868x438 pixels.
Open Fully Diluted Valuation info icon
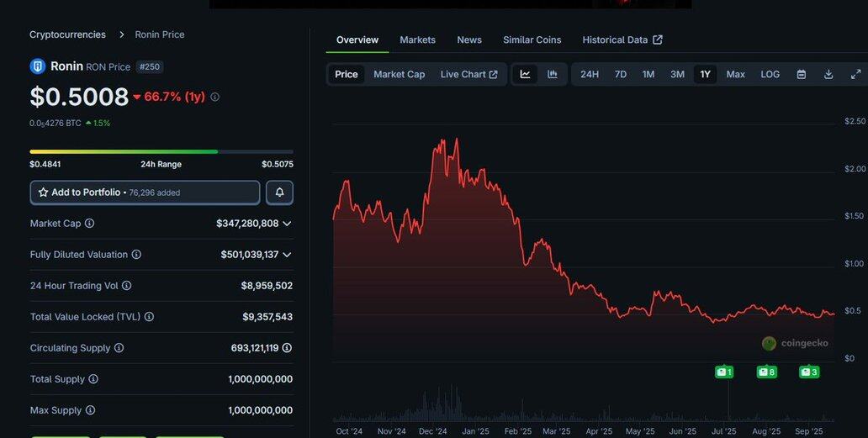point(136,255)
